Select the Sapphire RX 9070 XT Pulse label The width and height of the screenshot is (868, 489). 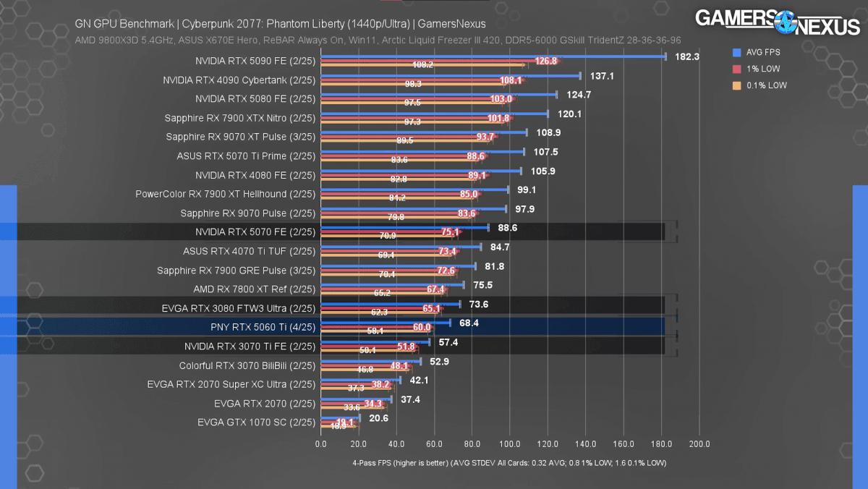[x=241, y=136]
